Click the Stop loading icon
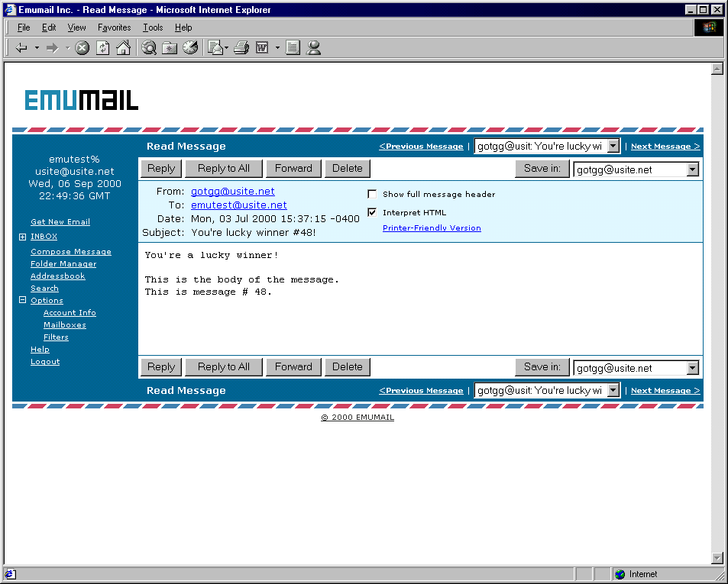 (x=83, y=48)
